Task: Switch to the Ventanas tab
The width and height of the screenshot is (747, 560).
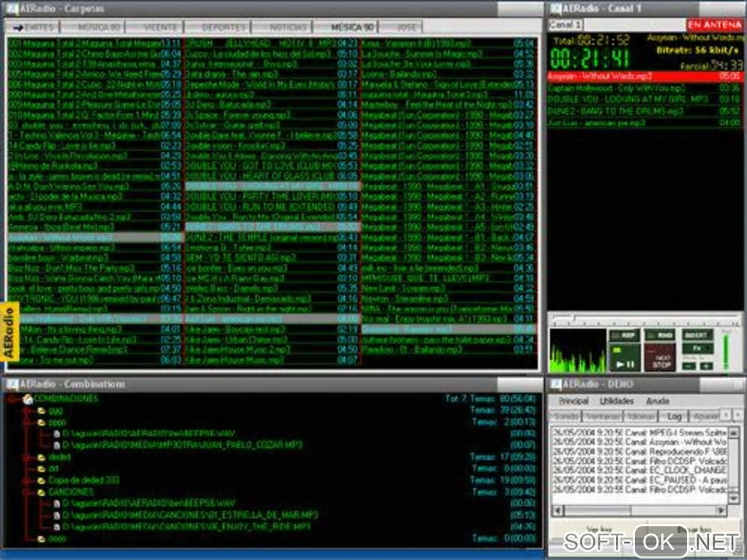Action: click(603, 417)
